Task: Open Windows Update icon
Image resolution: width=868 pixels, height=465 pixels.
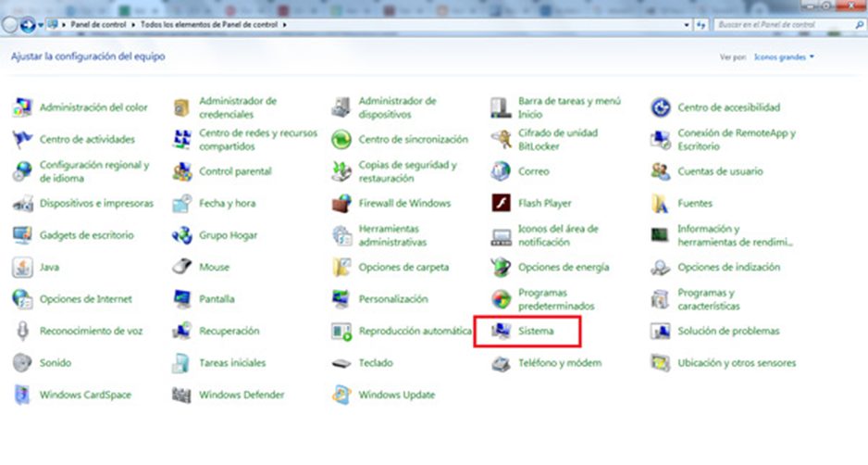Action: tap(341, 395)
